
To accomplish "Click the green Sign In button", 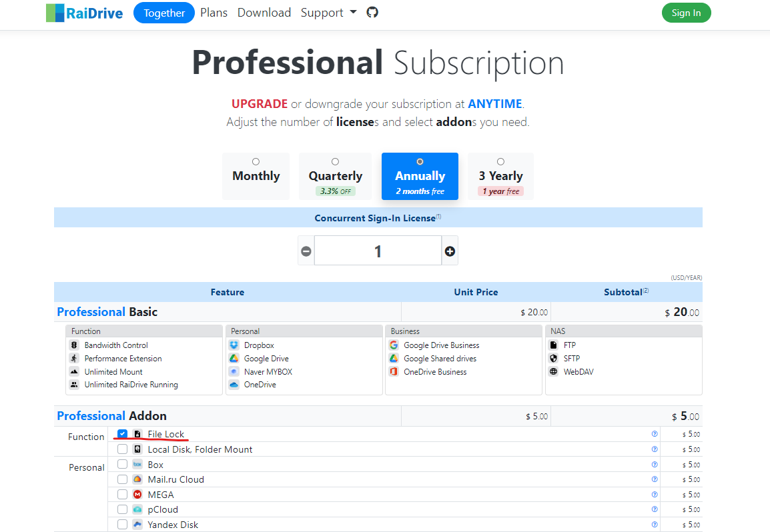I will click(686, 12).
